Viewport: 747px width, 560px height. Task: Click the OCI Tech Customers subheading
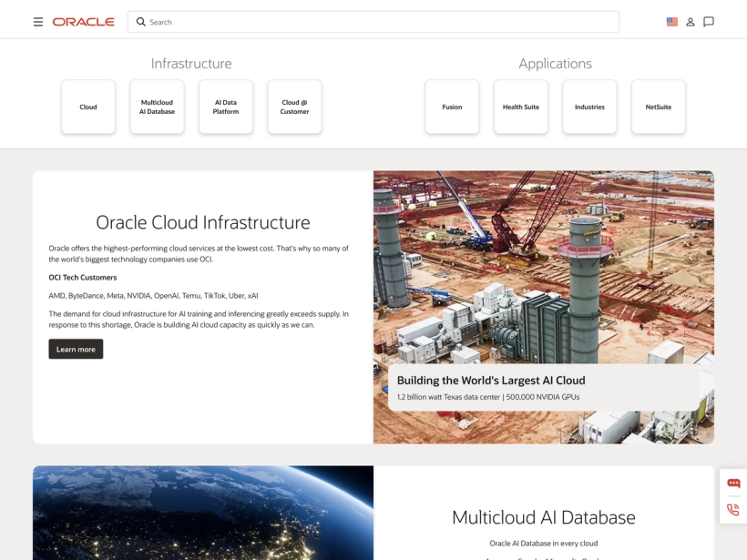(82, 277)
